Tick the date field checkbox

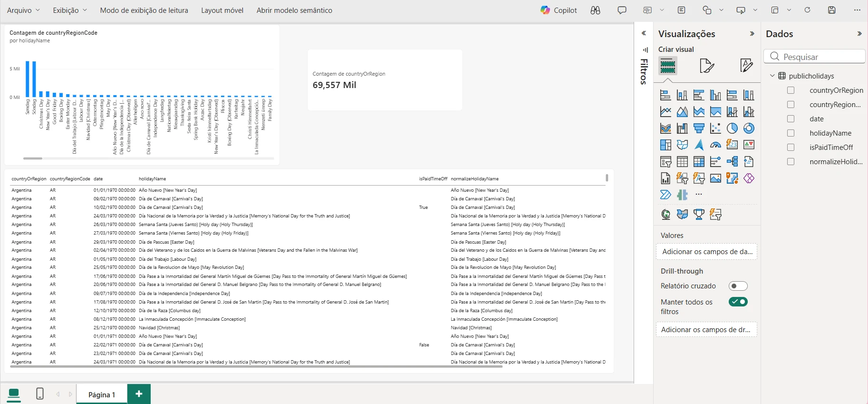[x=791, y=119]
